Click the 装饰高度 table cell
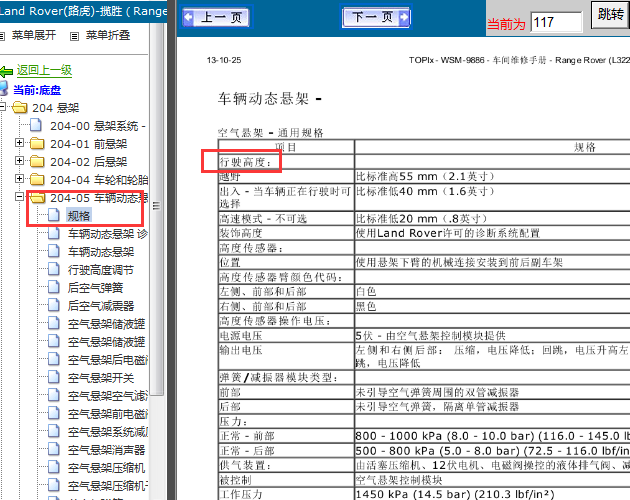 [286, 233]
